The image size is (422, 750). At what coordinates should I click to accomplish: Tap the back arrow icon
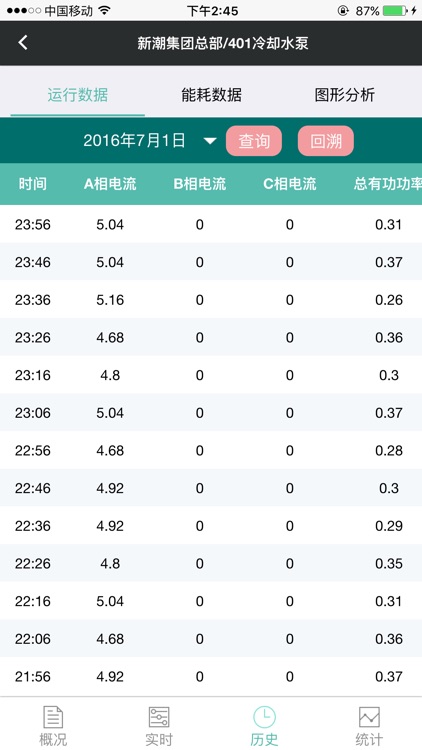click(22, 43)
